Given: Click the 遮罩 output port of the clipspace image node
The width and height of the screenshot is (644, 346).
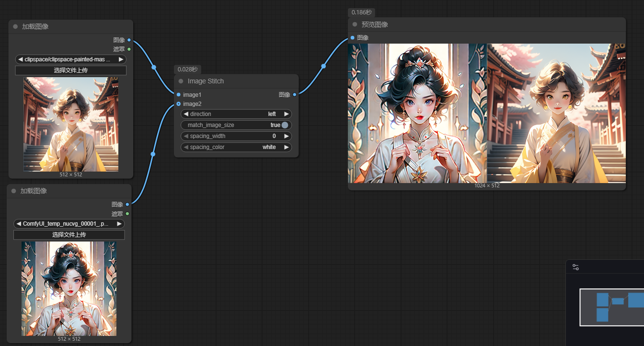Looking at the screenshot, I should [129, 49].
